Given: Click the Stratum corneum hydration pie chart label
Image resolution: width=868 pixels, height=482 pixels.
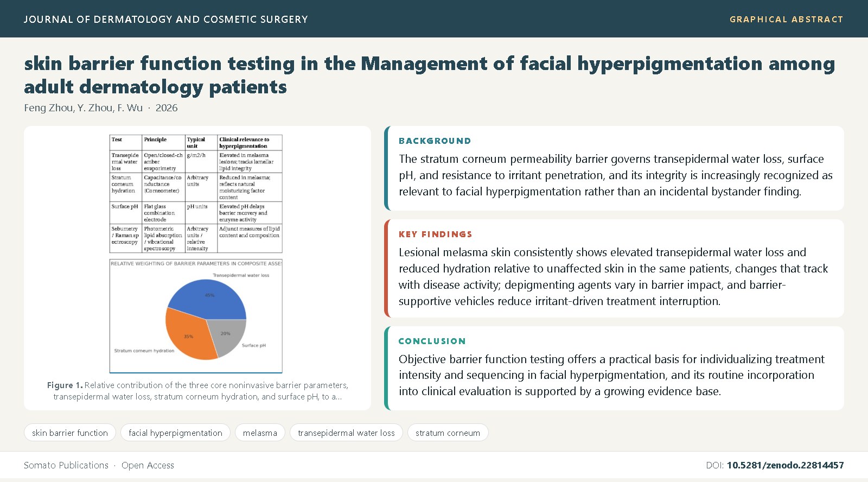Looking at the screenshot, I should [x=144, y=351].
